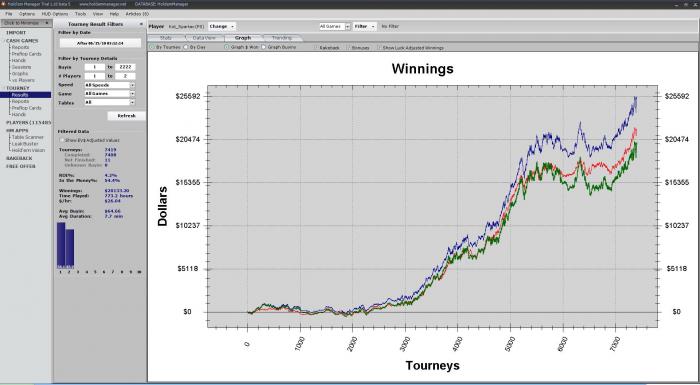Viewport: 700px width, 385px height.
Task: Select the TOURNEY section header
Action: pos(18,88)
